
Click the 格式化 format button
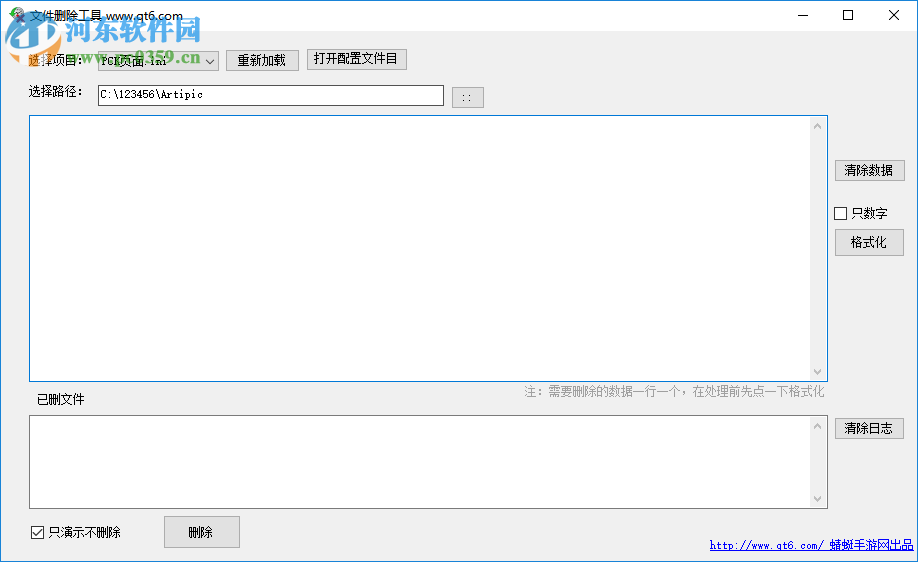tap(869, 242)
